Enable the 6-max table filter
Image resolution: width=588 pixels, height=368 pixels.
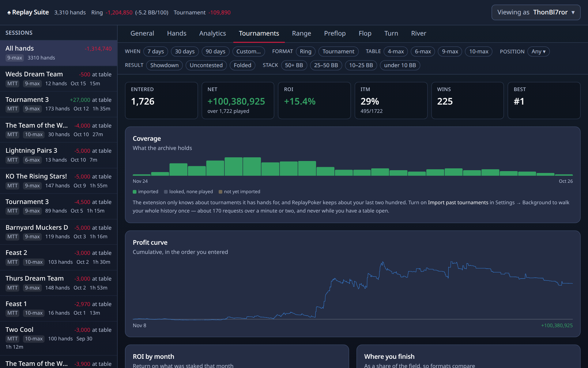(423, 52)
